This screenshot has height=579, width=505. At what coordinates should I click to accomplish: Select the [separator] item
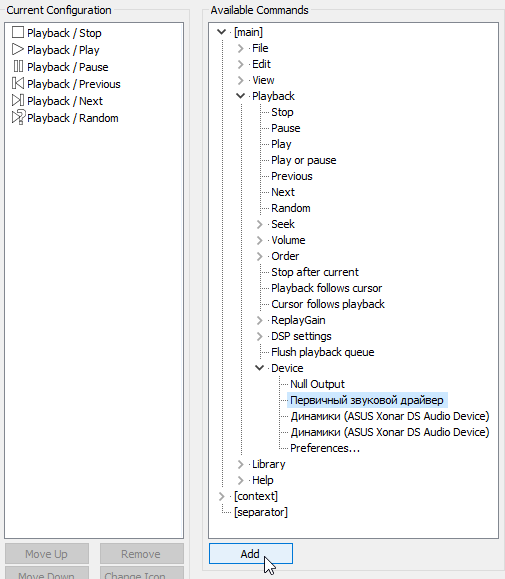tap(261, 512)
